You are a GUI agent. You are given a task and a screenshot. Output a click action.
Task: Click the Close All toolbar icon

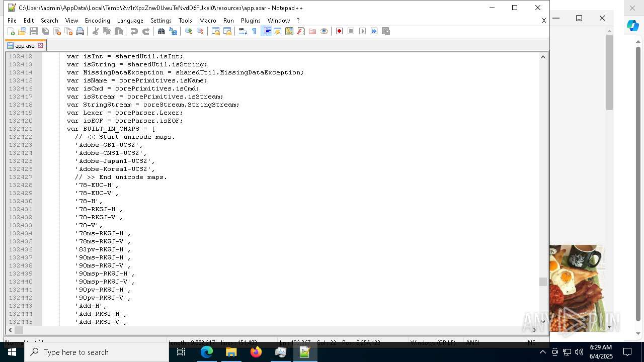pos(68,31)
